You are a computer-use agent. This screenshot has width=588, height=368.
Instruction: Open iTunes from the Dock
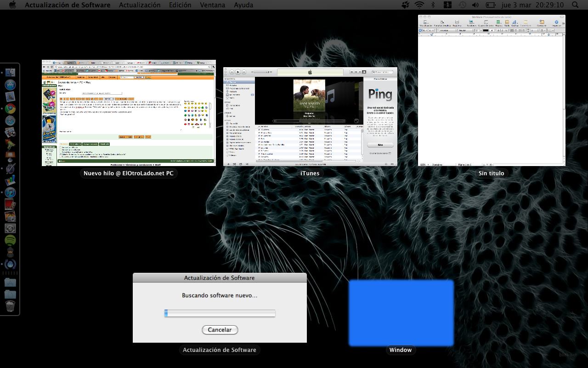point(10,192)
